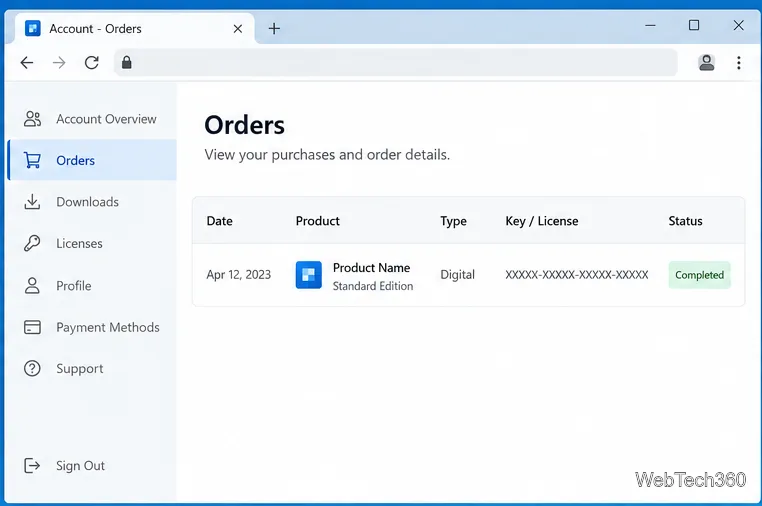
Task: Open the browser three-dot menu
Action: (739, 63)
